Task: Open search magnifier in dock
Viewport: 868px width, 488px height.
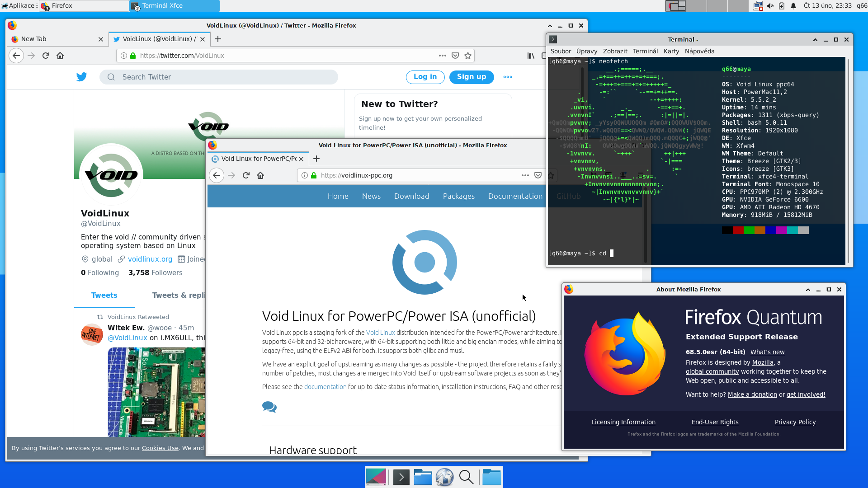Action: pyautogui.click(x=466, y=477)
